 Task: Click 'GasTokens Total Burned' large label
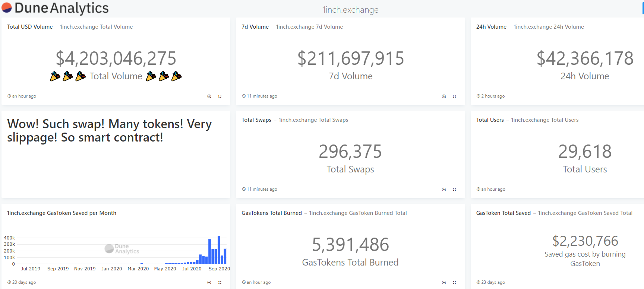pos(350,263)
